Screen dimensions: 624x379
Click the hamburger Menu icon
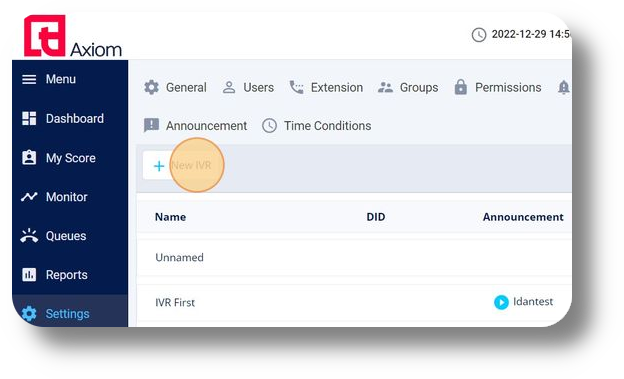point(29,79)
